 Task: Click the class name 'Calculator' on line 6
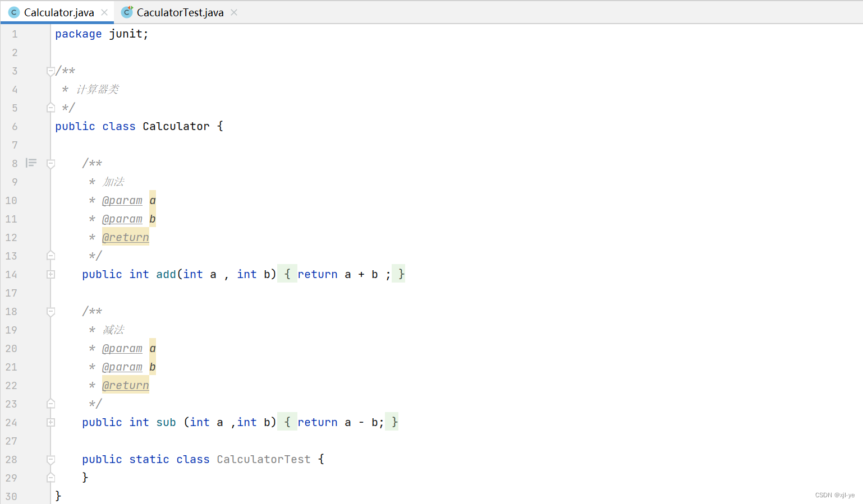pyautogui.click(x=176, y=126)
